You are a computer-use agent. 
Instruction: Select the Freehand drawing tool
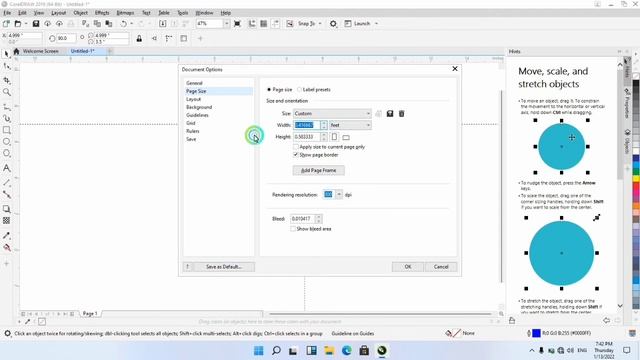coord(7,107)
